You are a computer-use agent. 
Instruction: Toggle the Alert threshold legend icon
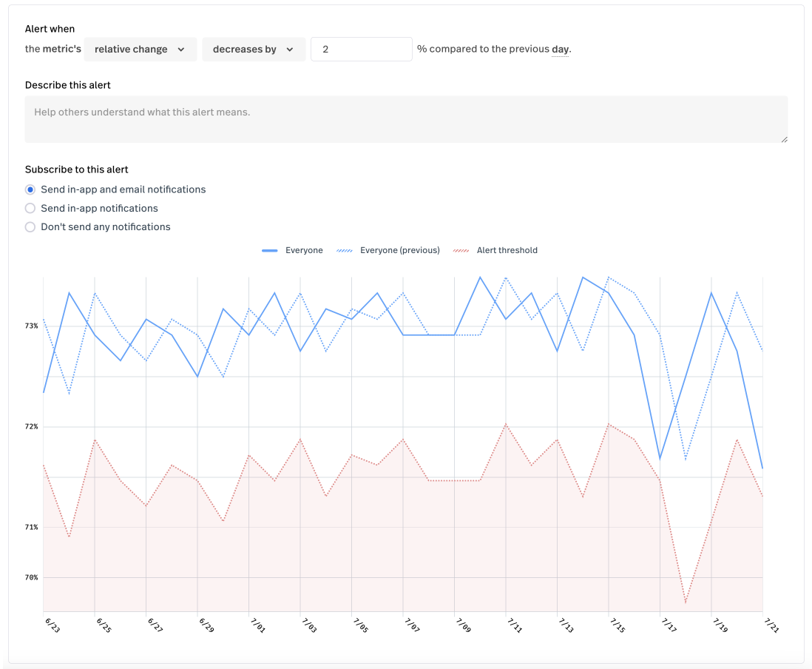pyautogui.click(x=461, y=251)
